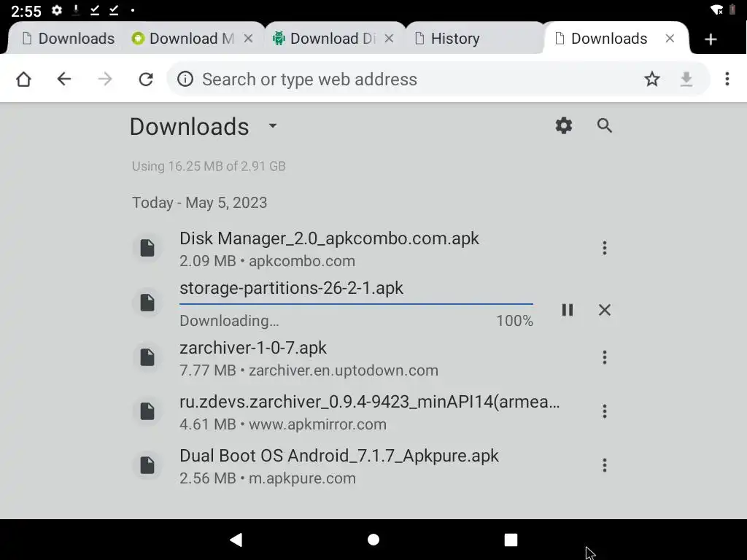Viewport: 747px width, 560px height.
Task: Click the download progress bar of storage-partitions
Action: (x=356, y=303)
